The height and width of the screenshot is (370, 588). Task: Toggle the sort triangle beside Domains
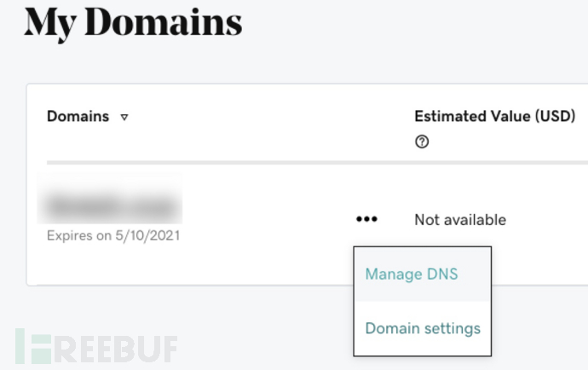tap(124, 118)
